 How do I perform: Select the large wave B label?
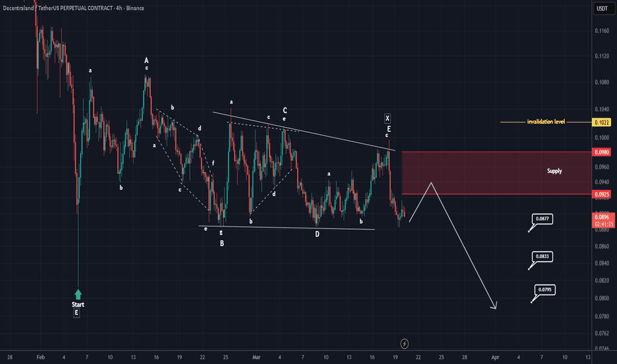click(222, 244)
